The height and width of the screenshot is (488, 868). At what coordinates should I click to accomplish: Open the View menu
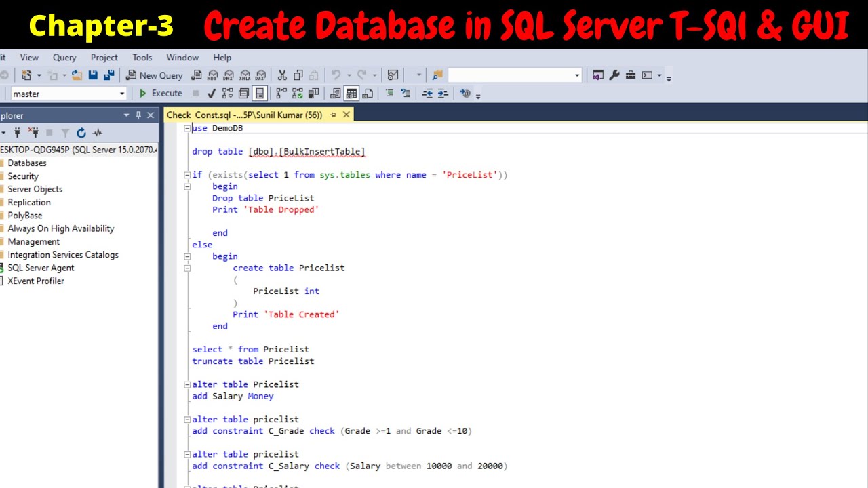(29, 58)
